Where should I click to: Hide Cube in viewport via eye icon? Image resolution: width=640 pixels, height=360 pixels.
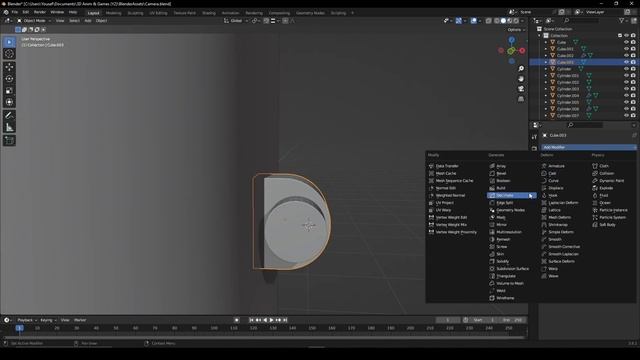(x=626, y=42)
